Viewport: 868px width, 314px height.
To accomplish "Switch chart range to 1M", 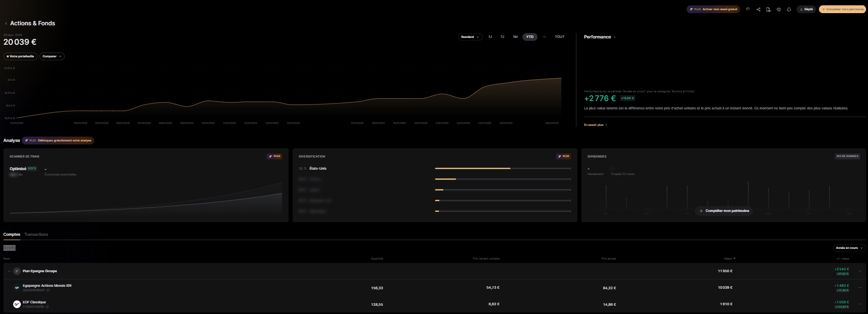I will tap(515, 37).
